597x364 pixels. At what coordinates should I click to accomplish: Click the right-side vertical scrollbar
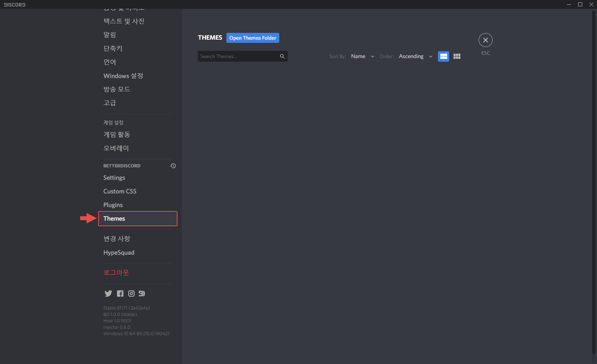(594, 182)
